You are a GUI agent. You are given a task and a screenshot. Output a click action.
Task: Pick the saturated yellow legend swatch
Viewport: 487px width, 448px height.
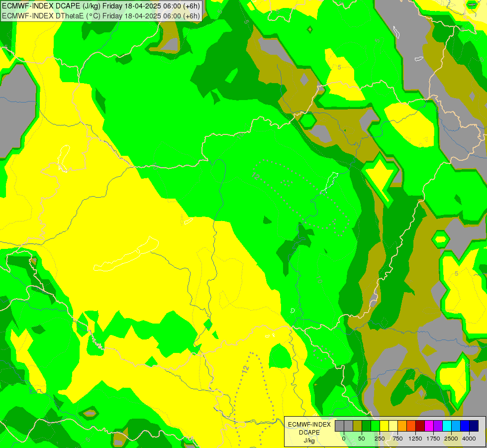tap(385, 426)
